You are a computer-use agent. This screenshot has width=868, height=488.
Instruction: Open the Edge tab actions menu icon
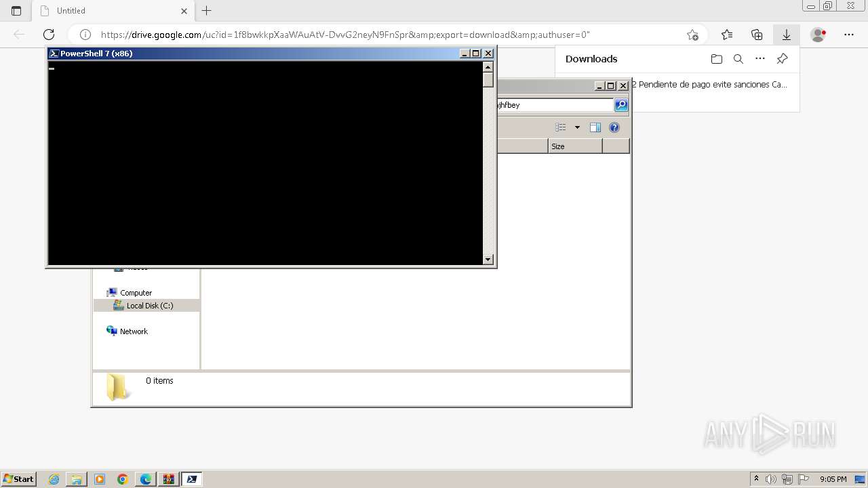16,11
